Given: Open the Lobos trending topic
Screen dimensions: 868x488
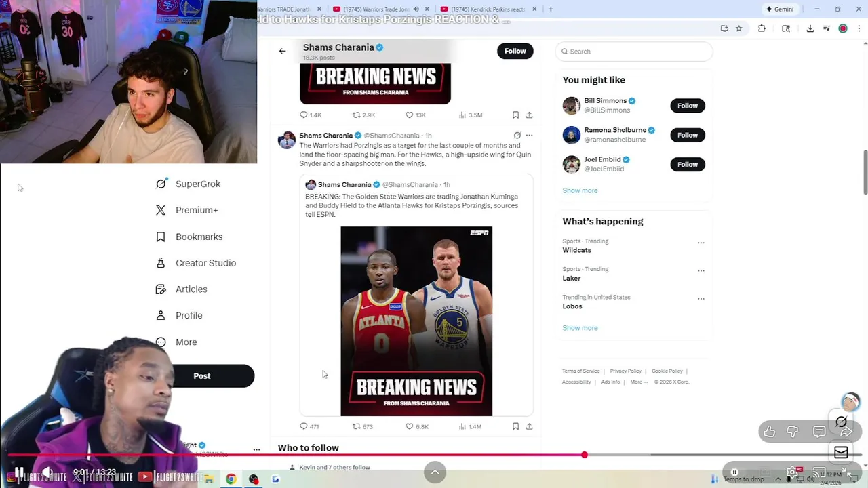Looking at the screenshot, I should 572,306.
